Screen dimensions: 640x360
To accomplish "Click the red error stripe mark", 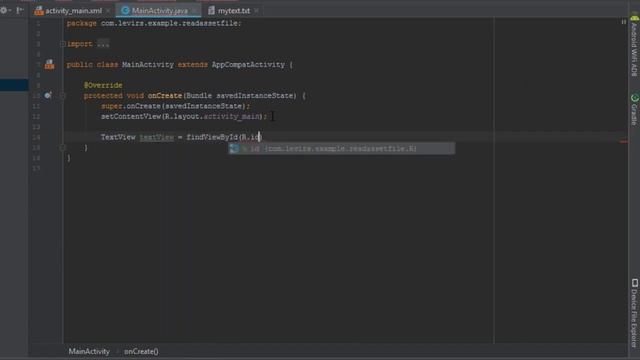I will [624, 142].
